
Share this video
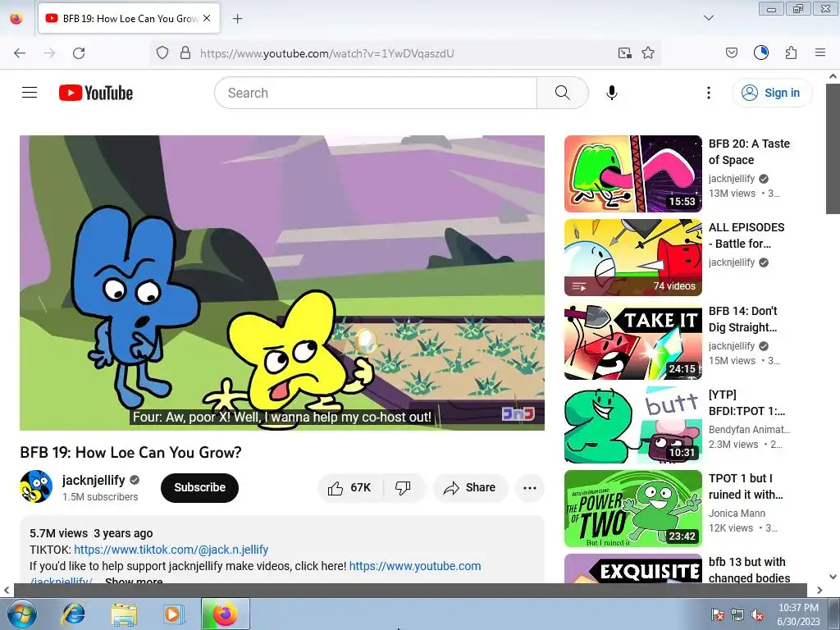[x=470, y=487]
